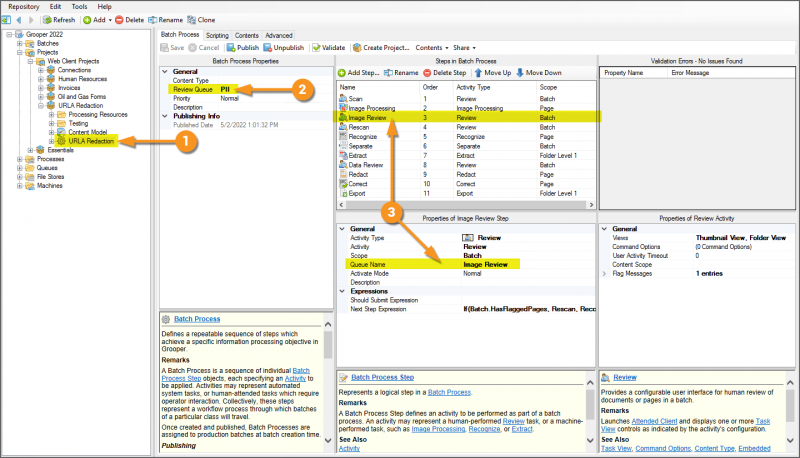Select the Content Model tree item
800x458 pixels.
point(89,131)
